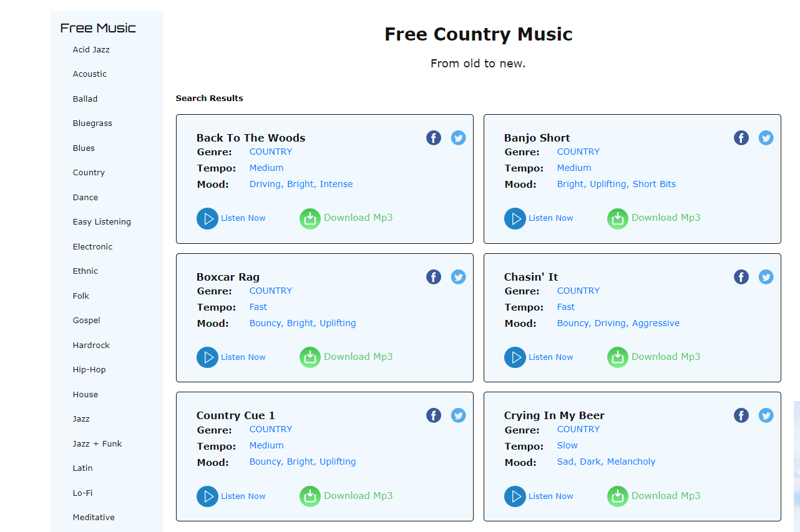
Task: Click the Facebook share icon for Back To The Woods
Action: 434,138
